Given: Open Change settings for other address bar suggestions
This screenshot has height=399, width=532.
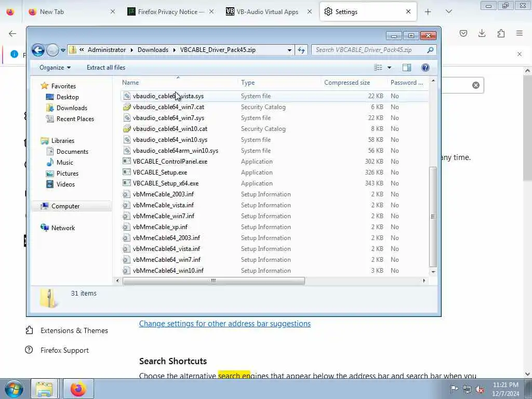Looking at the screenshot, I should coord(224,324).
